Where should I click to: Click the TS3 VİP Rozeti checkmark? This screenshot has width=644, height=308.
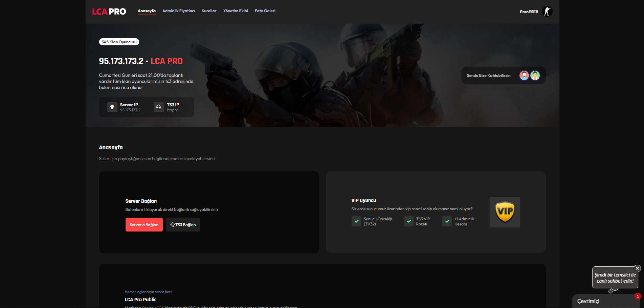[409, 221]
